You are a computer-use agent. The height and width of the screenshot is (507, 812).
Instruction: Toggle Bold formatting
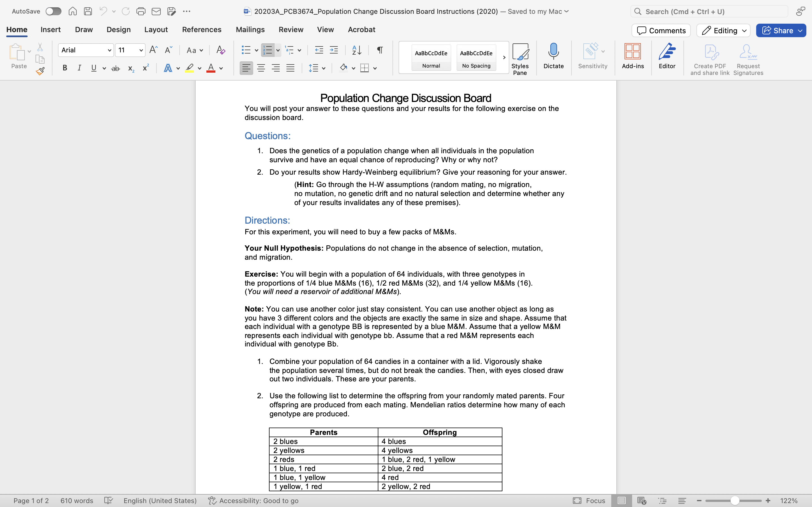pyautogui.click(x=65, y=68)
